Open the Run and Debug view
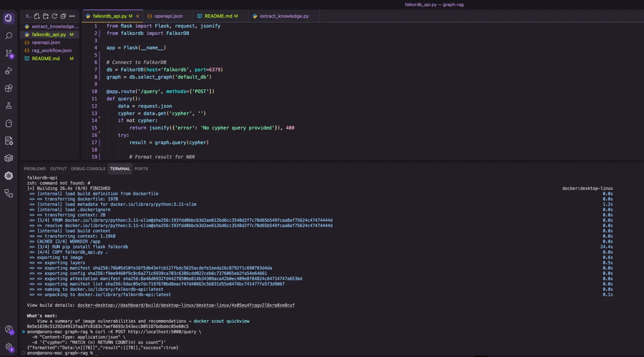The image size is (644, 357). (9, 71)
